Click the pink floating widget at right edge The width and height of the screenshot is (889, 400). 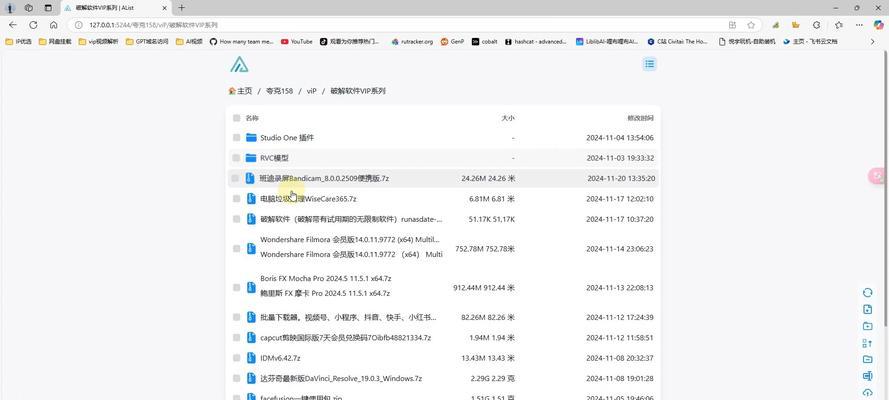[x=879, y=176]
